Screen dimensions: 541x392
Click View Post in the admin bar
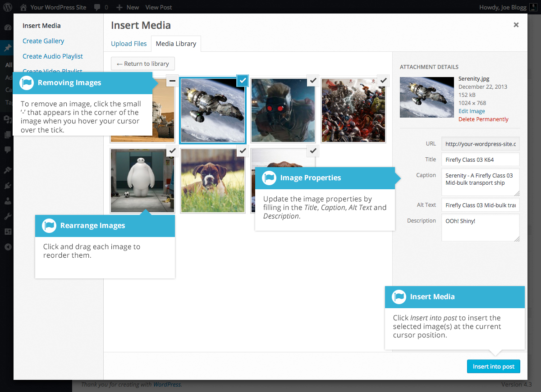pos(159,7)
